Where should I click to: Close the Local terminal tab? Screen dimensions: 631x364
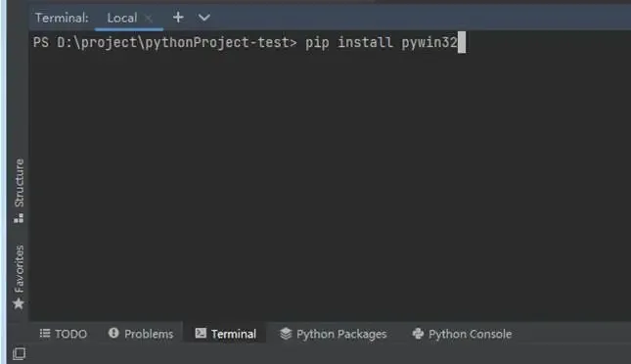tap(149, 19)
